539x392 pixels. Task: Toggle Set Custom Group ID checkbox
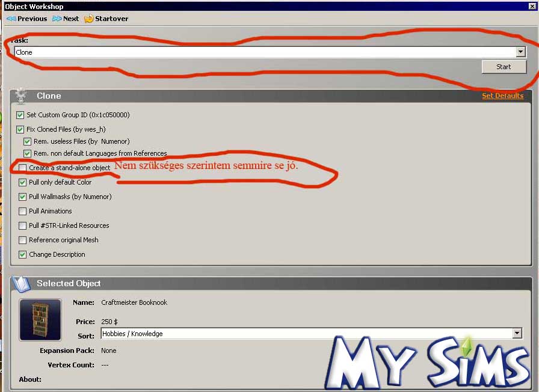[x=20, y=115]
